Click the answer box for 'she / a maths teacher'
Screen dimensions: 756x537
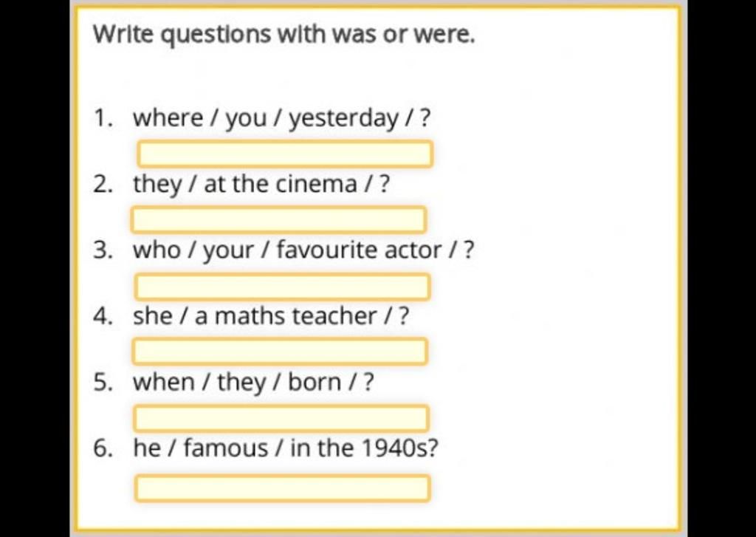[x=280, y=351]
